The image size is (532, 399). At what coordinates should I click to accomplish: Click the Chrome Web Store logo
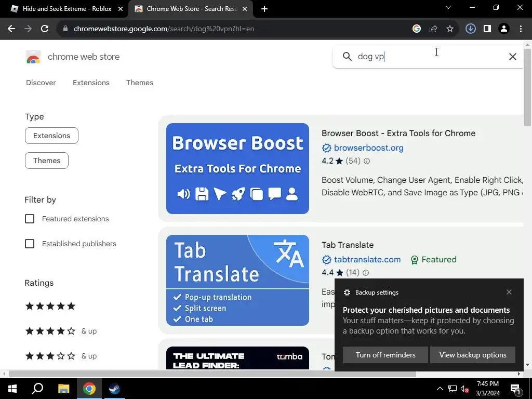click(33, 57)
